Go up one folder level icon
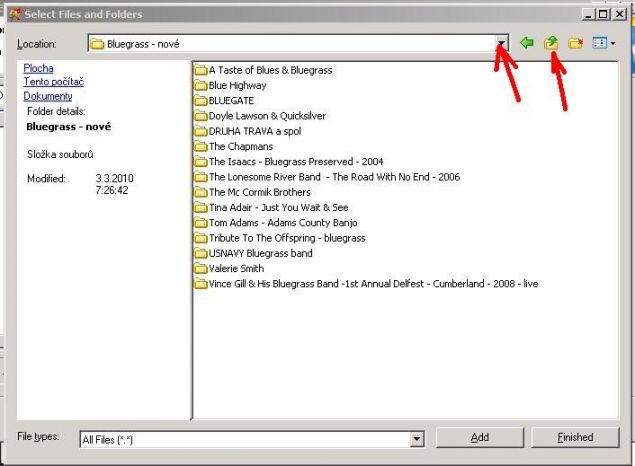 point(551,43)
